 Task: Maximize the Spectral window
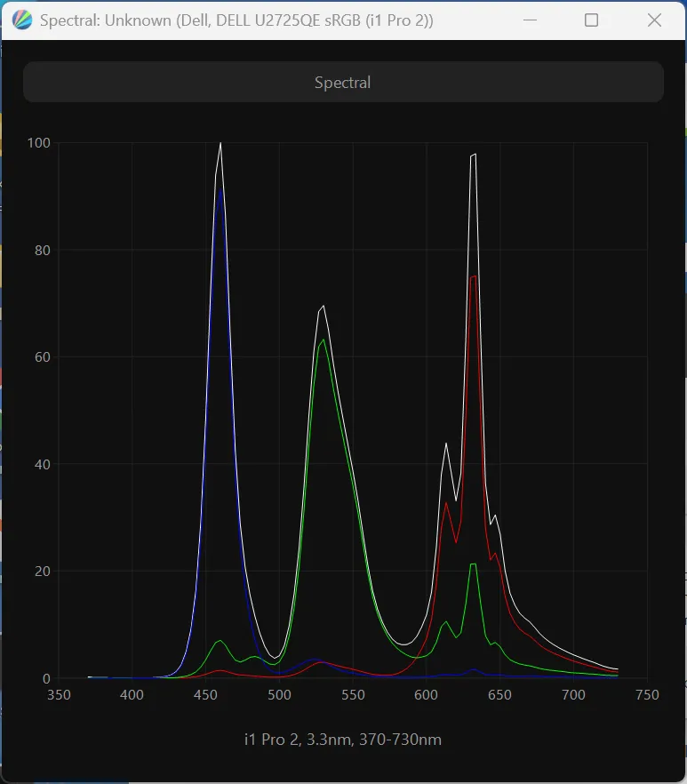click(x=591, y=20)
